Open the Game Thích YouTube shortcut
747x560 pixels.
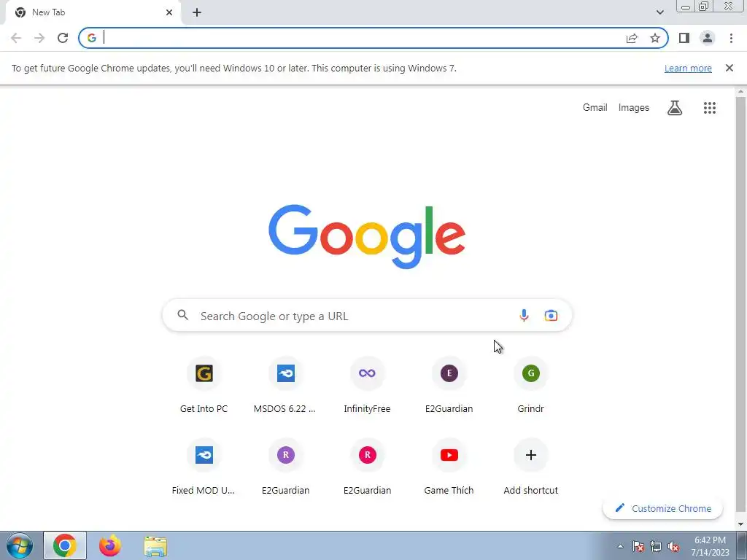449,467
